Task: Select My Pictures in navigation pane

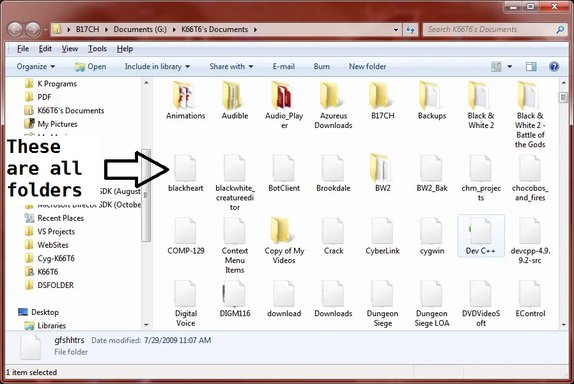Action: point(51,124)
